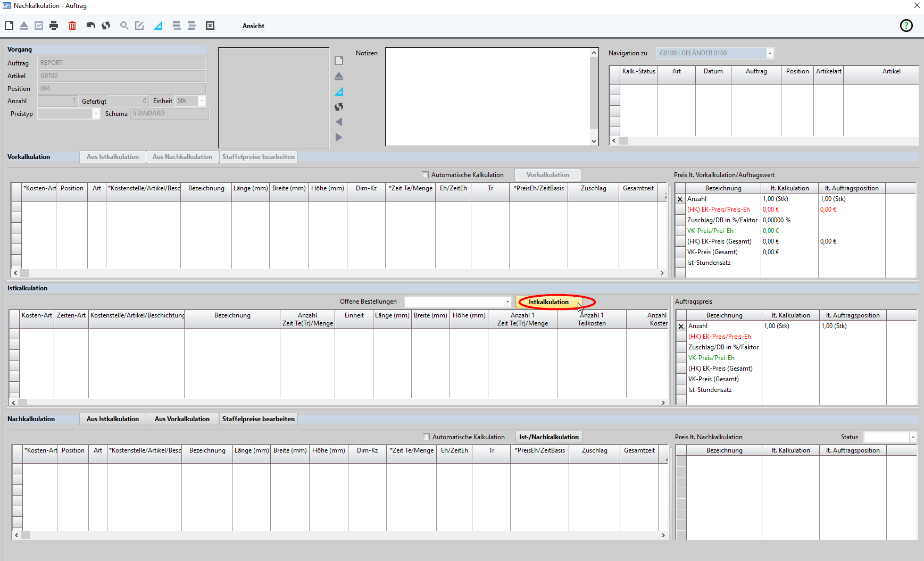Click the Ist-/Nachkalkulation button
This screenshot has width=924, height=561.
point(548,437)
